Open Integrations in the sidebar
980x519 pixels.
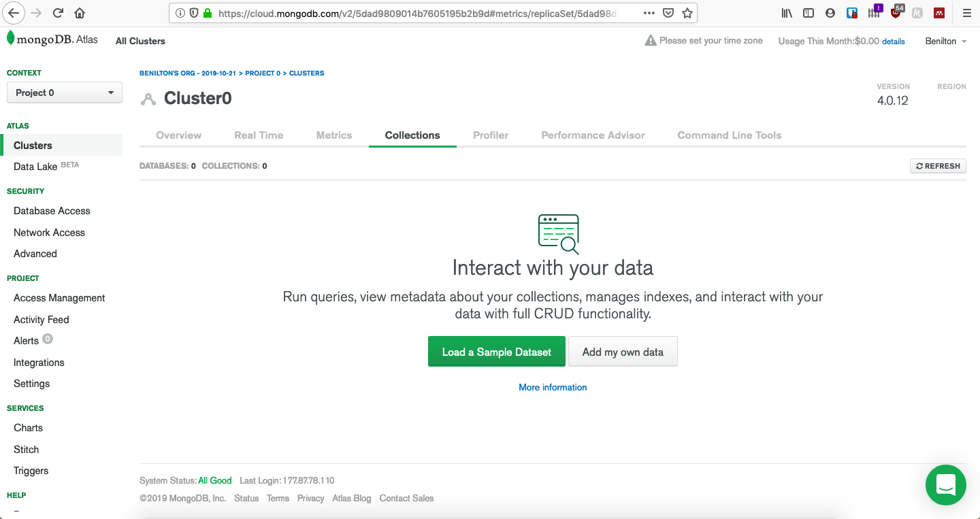coord(39,363)
